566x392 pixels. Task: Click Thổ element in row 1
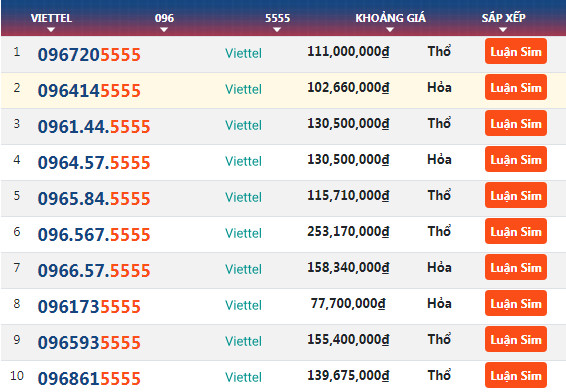(439, 51)
